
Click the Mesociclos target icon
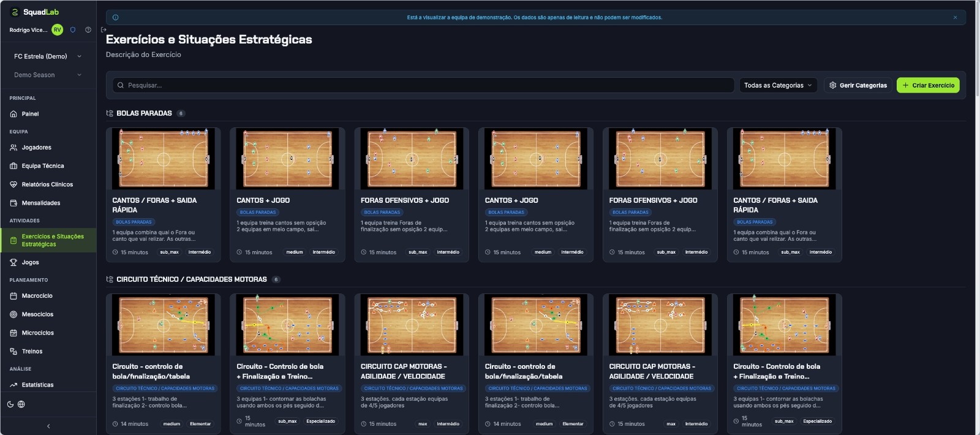click(x=13, y=314)
